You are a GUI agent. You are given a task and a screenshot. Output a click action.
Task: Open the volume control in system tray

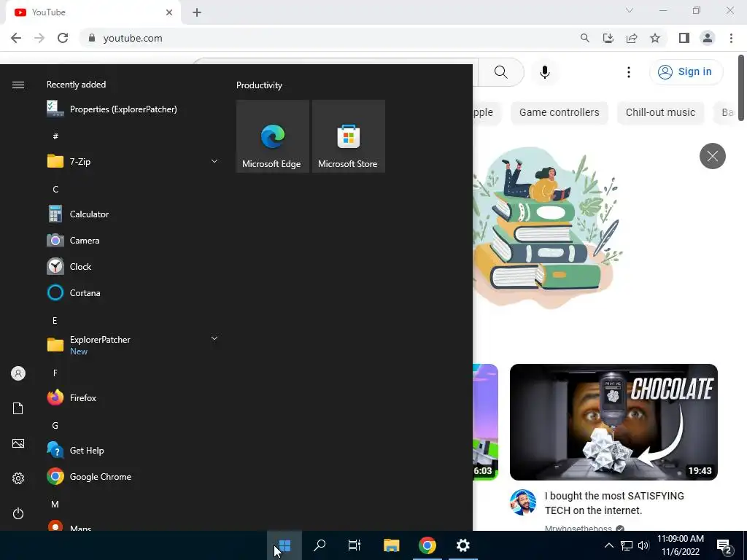[643, 545]
